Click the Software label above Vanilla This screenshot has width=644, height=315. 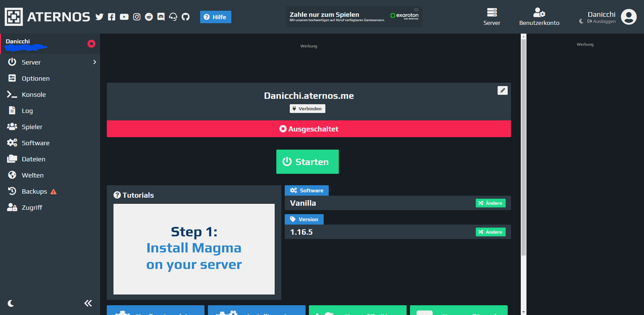307,190
